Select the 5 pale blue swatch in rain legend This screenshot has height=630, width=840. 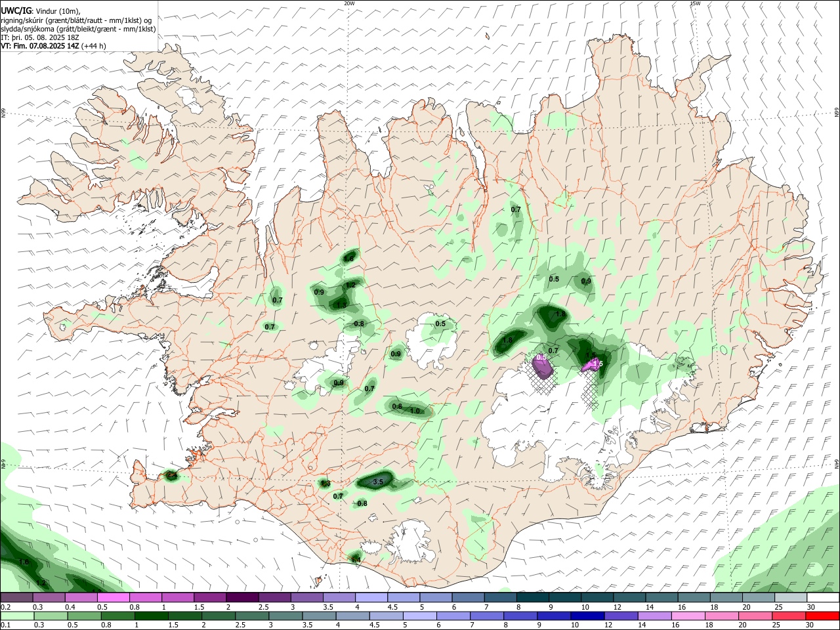tap(420, 616)
